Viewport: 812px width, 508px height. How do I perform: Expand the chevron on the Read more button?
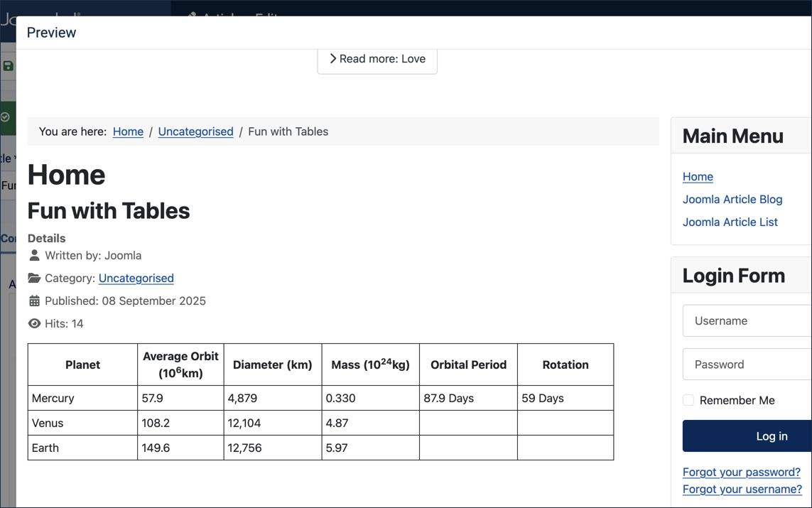tap(332, 59)
